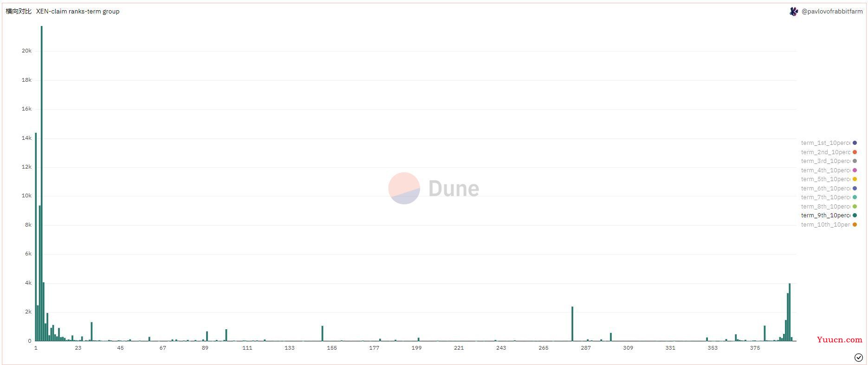This screenshot has width=868, height=365.
Task: Click the 14k y-axis label
Action: point(26,138)
